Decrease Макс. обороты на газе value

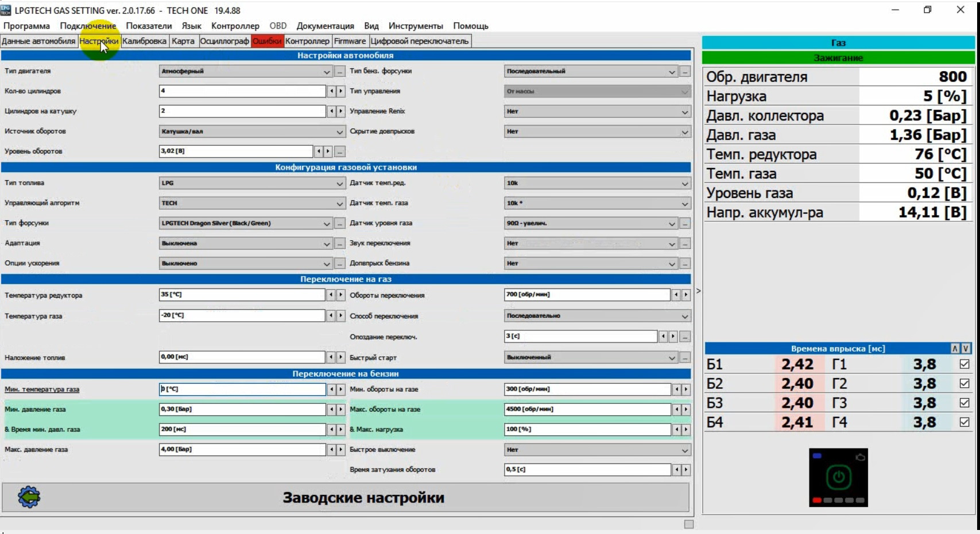(x=676, y=410)
